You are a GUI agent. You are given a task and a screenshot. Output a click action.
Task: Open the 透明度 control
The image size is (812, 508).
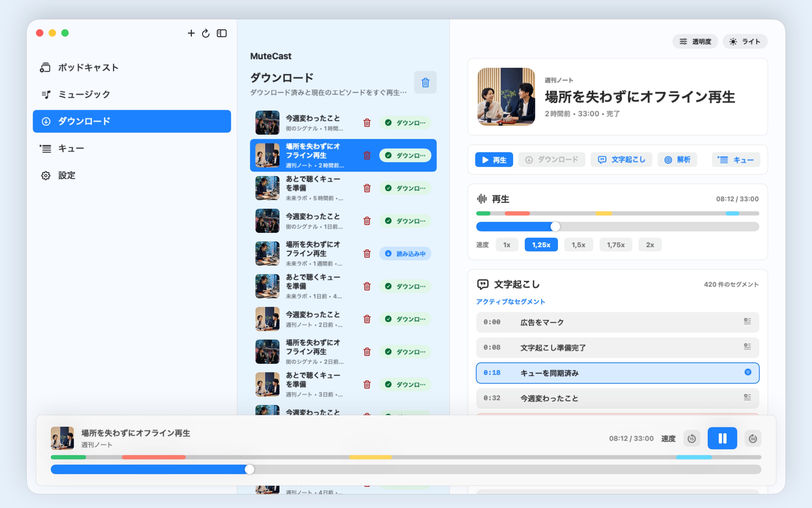pyautogui.click(x=695, y=41)
